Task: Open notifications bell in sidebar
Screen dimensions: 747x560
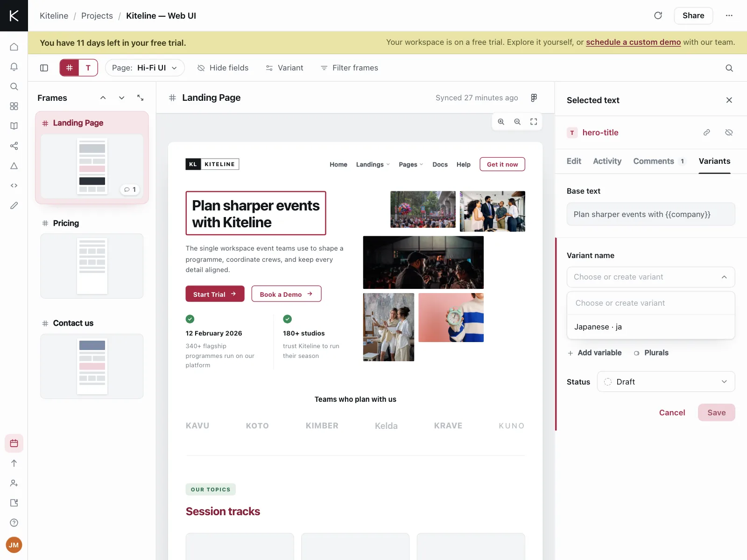Action: pos(14,67)
